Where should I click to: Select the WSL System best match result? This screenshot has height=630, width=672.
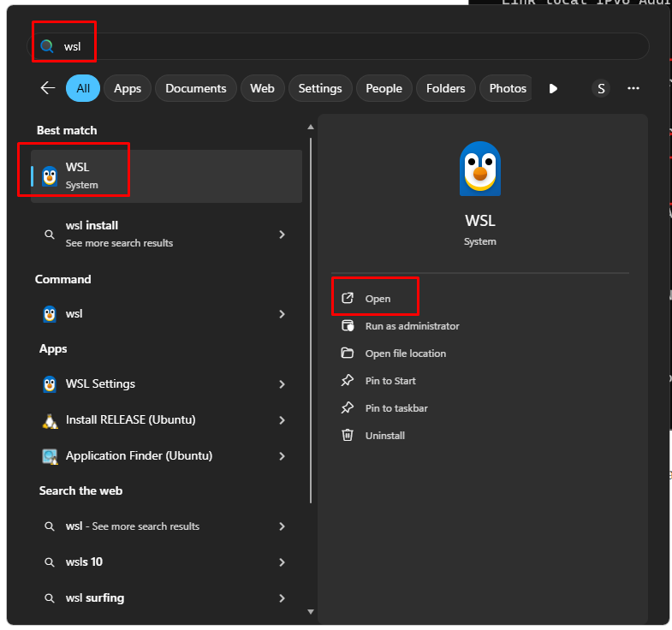(166, 176)
